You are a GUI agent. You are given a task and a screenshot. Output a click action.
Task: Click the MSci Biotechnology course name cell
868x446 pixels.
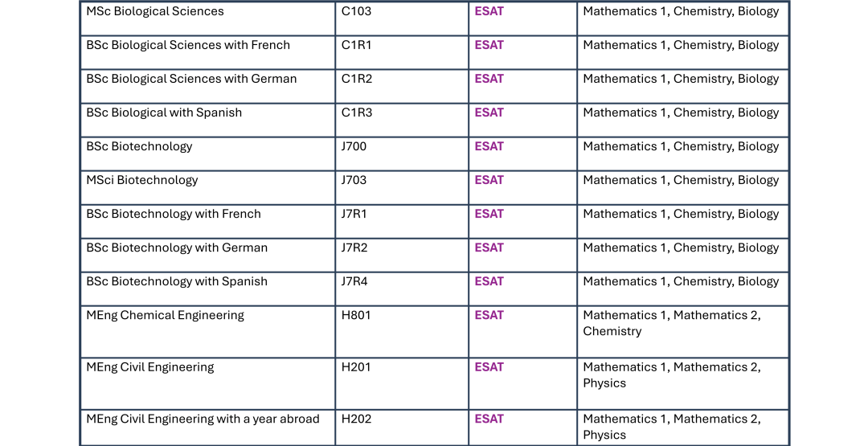tap(142, 181)
